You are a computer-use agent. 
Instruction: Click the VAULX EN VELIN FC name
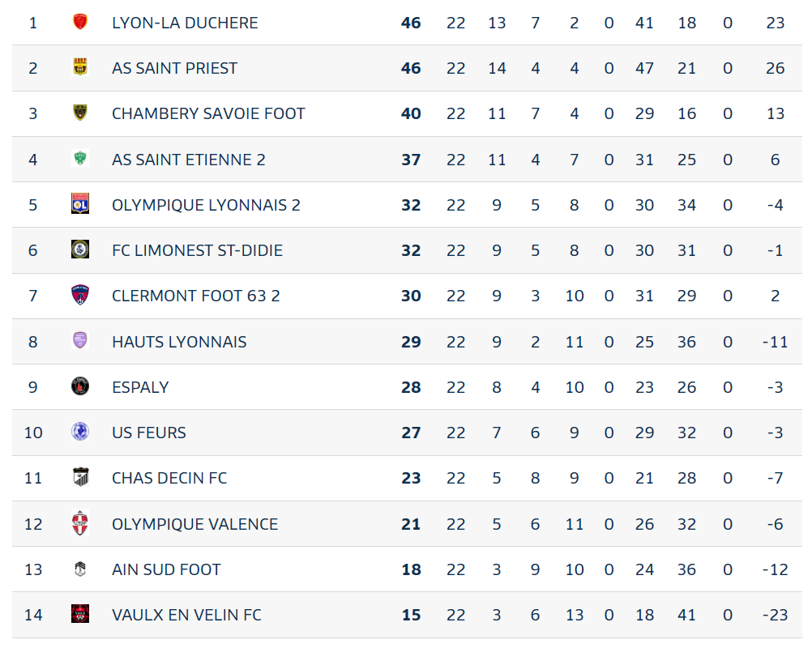click(186, 615)
